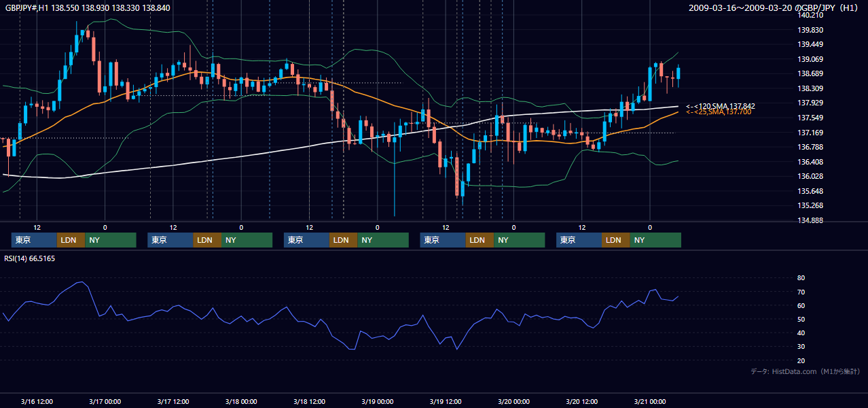Image resolution: width=868 pixels, height=408 pixels.
Task: Select the 137.549 price axis label
Action: [811, 118]
